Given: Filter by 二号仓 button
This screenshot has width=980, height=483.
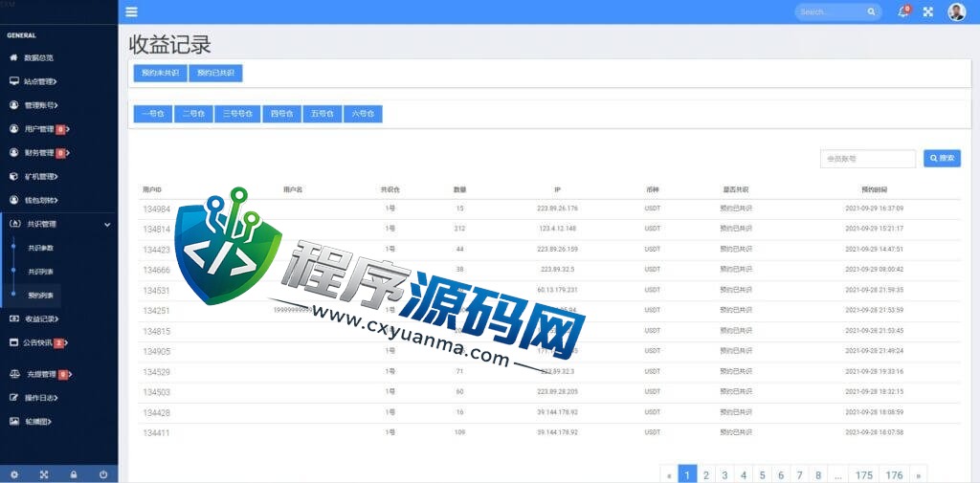Looking at the screenshot, I should click(x=193, y=114).
